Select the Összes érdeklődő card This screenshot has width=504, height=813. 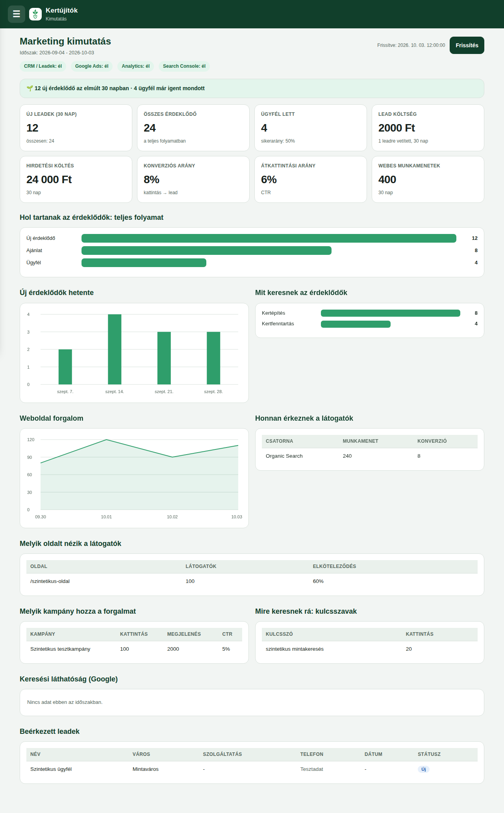point(193,128)
